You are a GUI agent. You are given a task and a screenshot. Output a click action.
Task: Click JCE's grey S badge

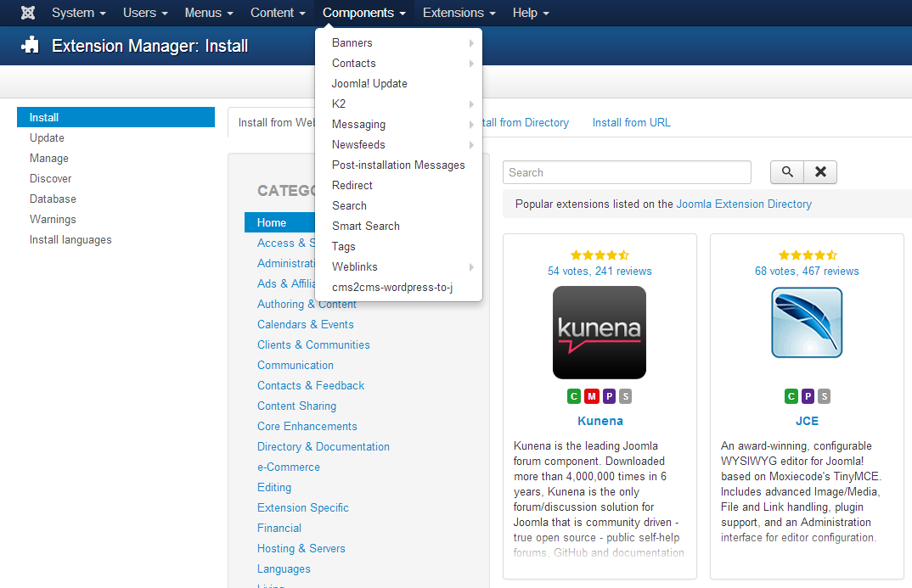tap(825, 396)
